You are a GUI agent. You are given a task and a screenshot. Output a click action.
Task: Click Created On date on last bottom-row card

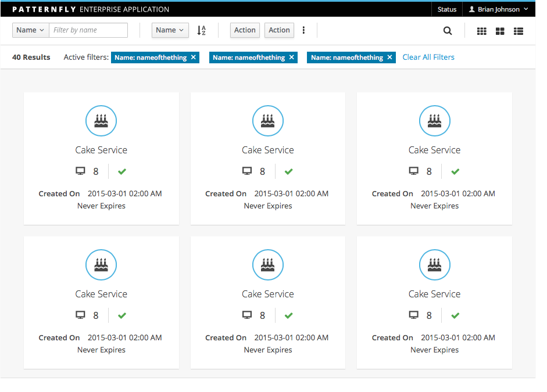(x=458, y=337)
